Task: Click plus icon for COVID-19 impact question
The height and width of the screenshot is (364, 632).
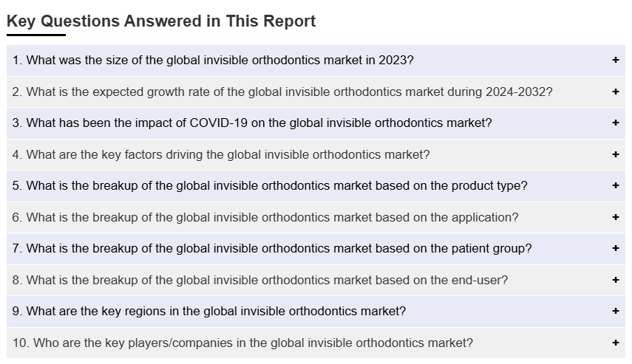Action: 615,123
